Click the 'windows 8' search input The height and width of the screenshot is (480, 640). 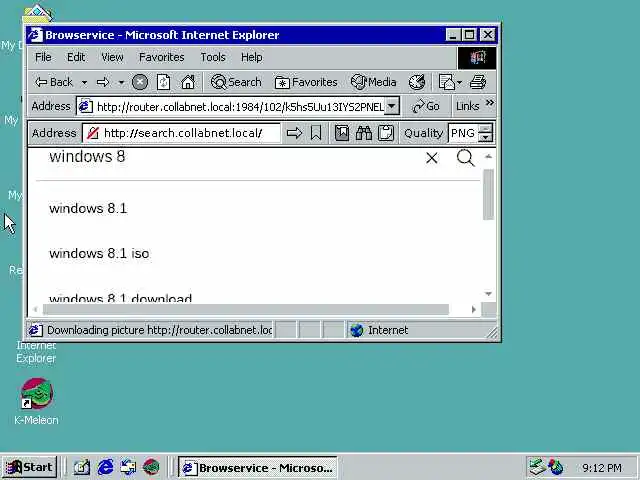tap(233, 157)
